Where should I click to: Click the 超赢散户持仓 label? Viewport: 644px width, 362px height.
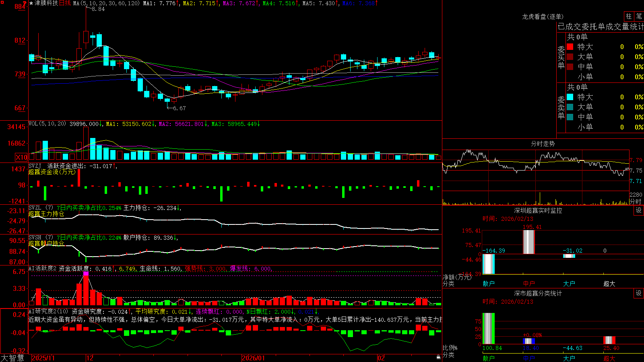46,243
